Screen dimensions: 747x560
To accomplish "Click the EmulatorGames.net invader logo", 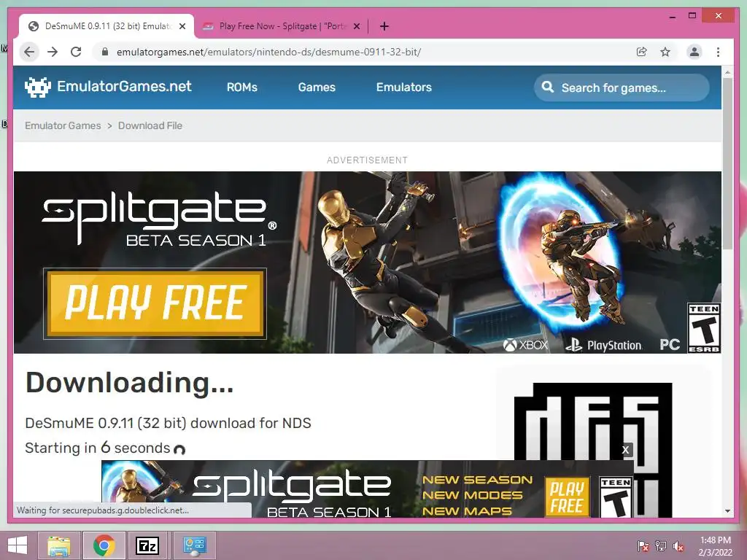I will coord(38,87).
